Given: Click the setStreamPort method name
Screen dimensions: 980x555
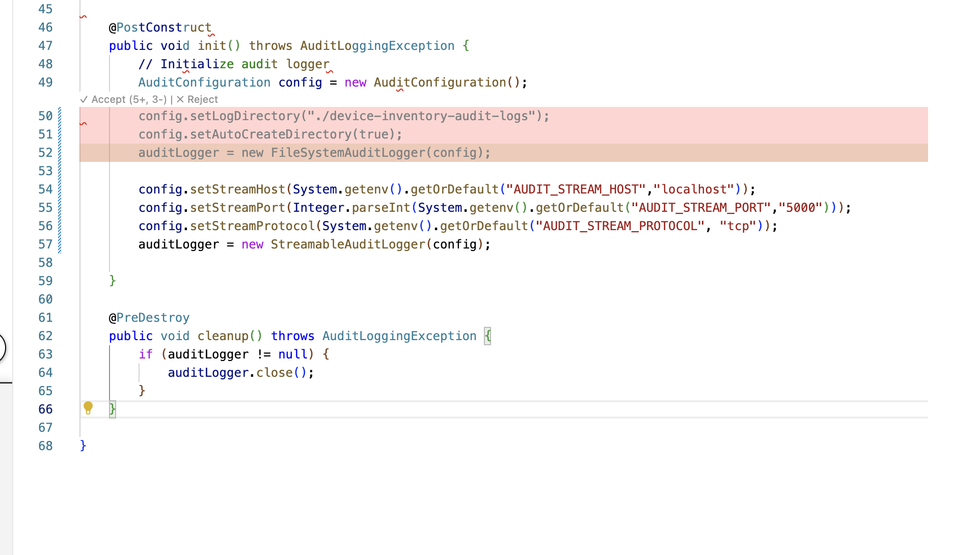Looking at the screenshot, I should pyautogui.click(x=237, y=208).
